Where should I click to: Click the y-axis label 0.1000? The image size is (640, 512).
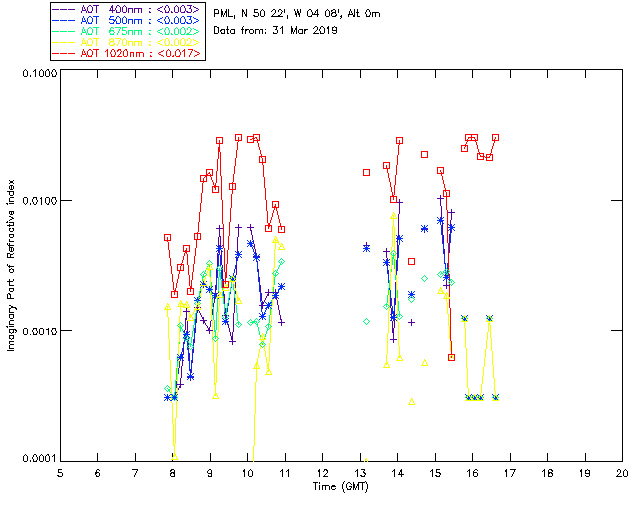pos(40,73)
